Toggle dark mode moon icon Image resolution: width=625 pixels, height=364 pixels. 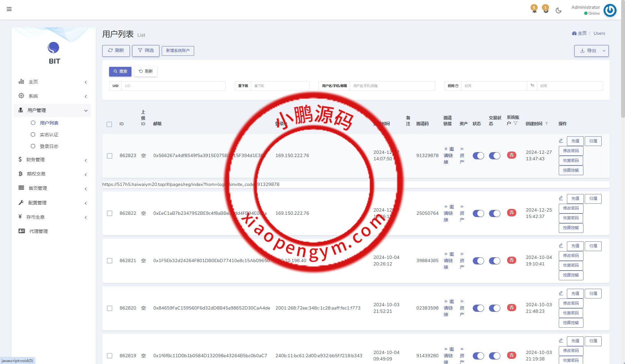tap(558, 10)
